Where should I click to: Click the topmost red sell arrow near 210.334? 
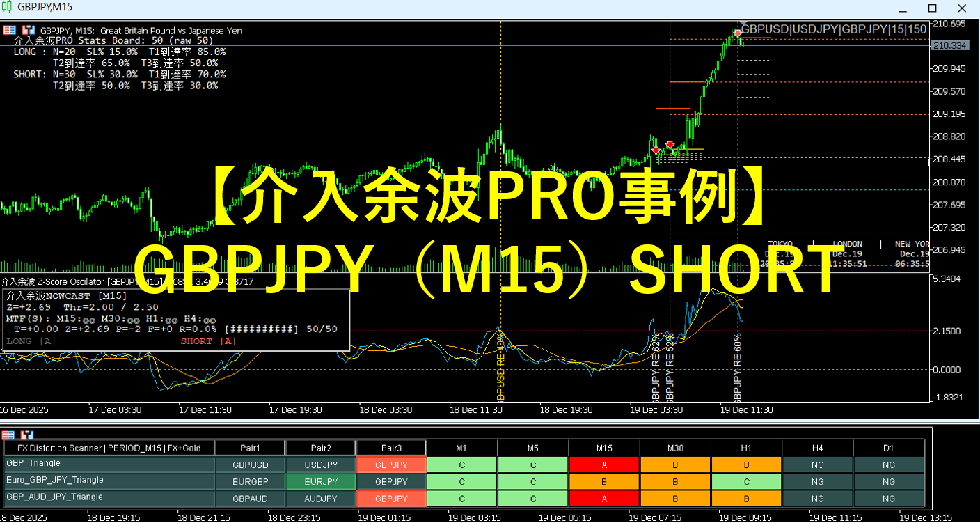click(738, 33)
